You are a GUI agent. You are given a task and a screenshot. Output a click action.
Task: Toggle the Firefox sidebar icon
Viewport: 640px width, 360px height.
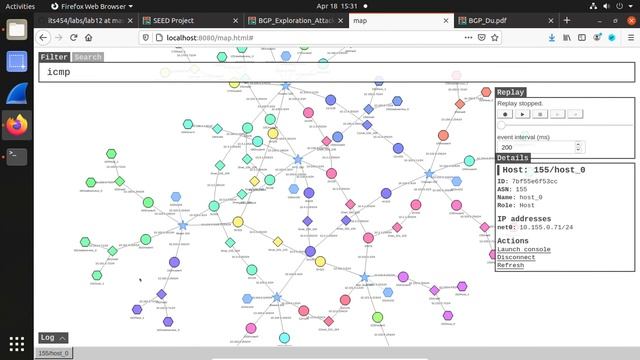582,38
